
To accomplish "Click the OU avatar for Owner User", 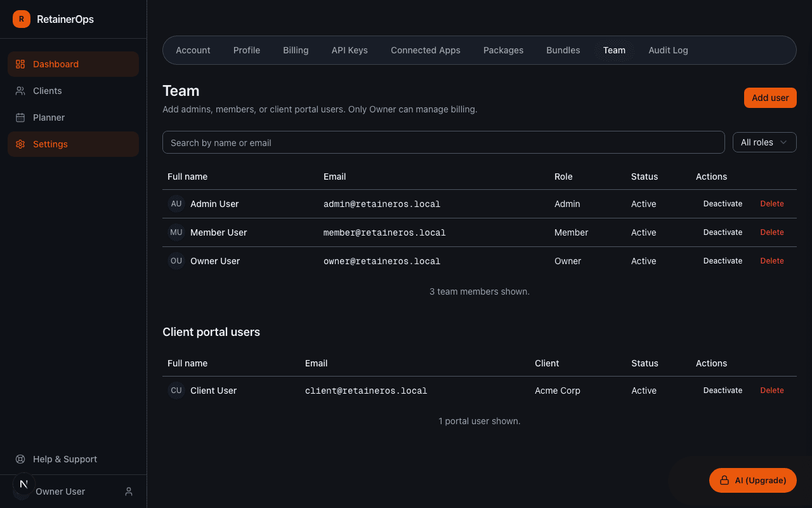I will tap(176, 261).
